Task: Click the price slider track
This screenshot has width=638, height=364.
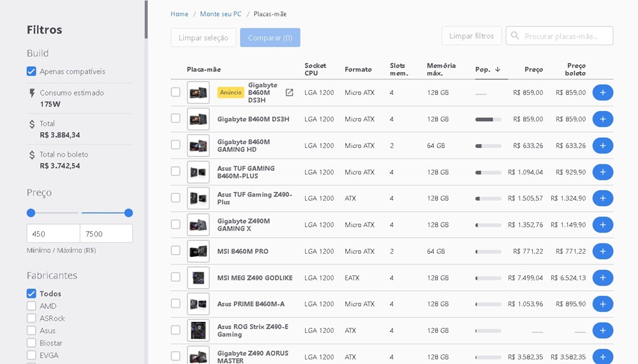Action: (x=80, y=213)
